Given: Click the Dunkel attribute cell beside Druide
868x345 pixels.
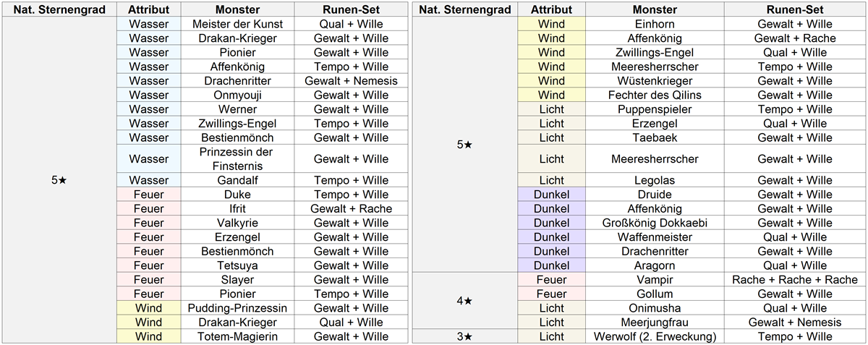Looking at the screenshot, I should coord(551,195).
